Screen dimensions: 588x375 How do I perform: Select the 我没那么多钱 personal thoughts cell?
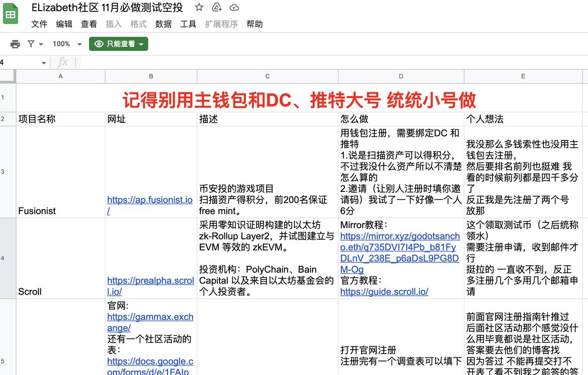[x=523, y=172]
